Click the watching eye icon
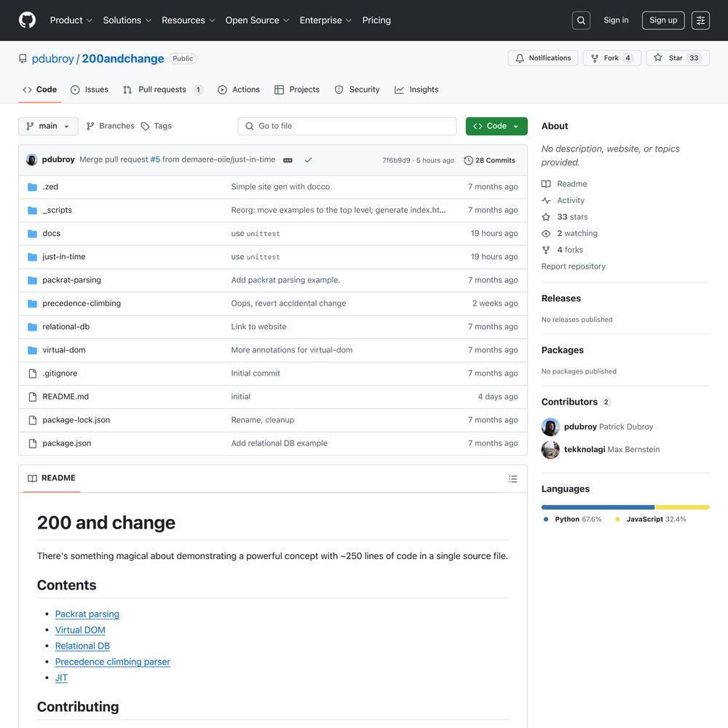728x728 pixels. pyautogui.click(x=546, y=234)
